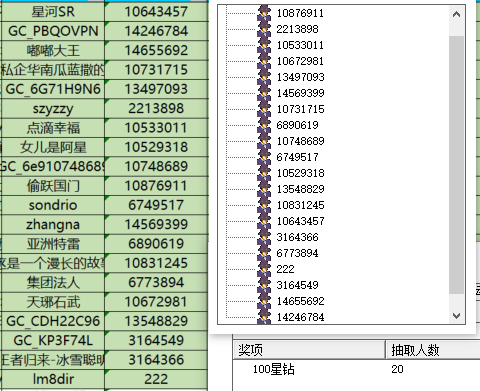480x391 pixels.
Task: Click the user icon beside 13548829 in list
Action: pos(264,189)
